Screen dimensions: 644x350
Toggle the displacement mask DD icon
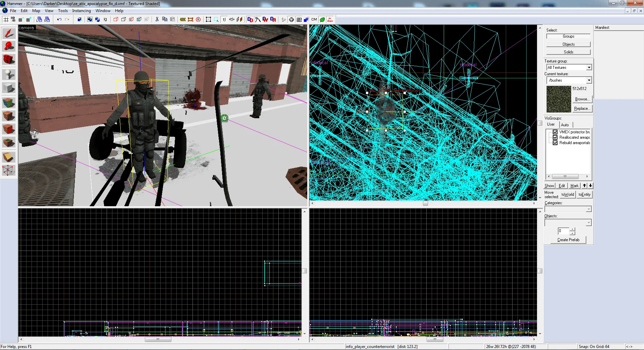tap(250, 19)
